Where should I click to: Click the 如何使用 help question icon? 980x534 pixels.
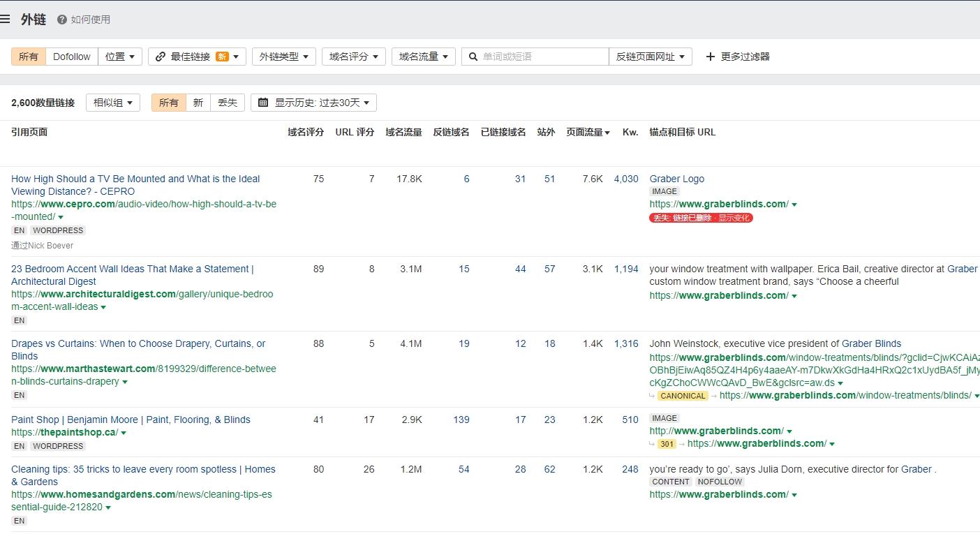tap(62, 20)
